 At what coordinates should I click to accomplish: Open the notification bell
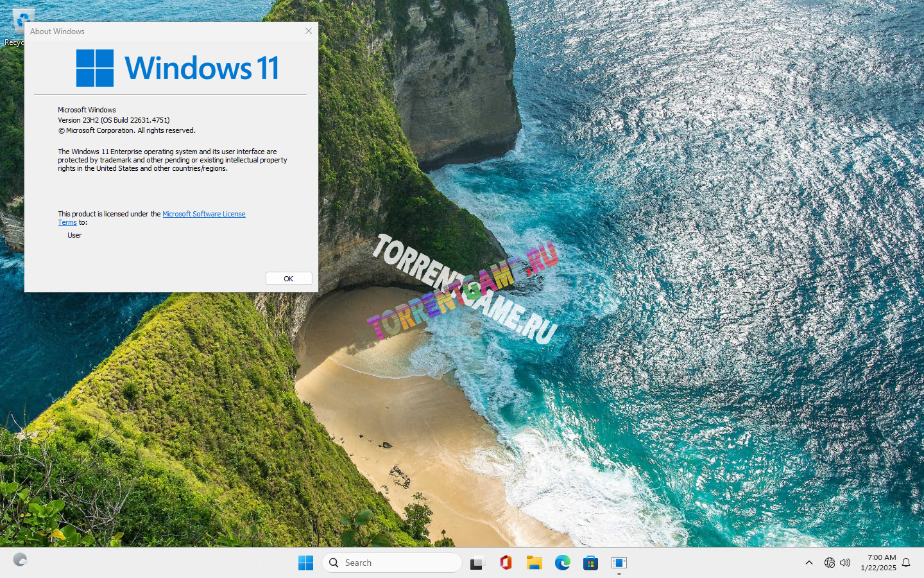pyautogui.click(x=906, y=563)
